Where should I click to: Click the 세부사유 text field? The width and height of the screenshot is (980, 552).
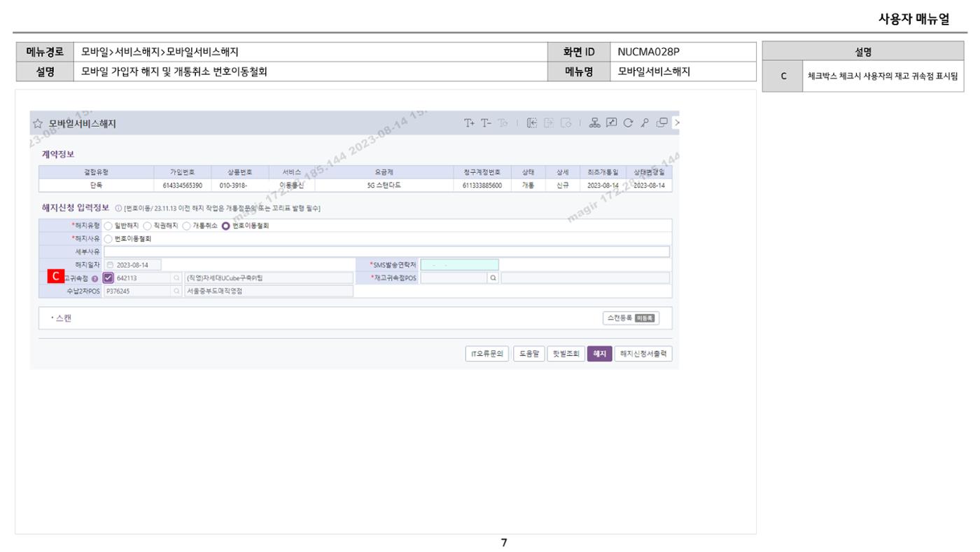pyautogui.click(x=386, y=251)
